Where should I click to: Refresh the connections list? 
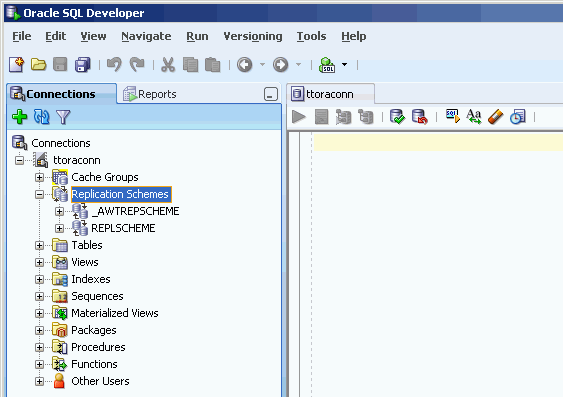pyautogui.click(x=42, y=117)
